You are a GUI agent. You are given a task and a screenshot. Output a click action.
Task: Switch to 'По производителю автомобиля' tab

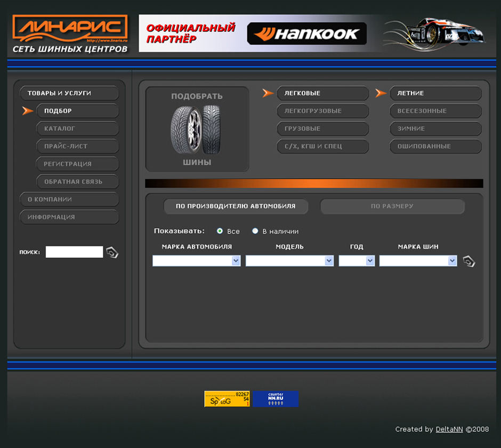pos(236,206)
